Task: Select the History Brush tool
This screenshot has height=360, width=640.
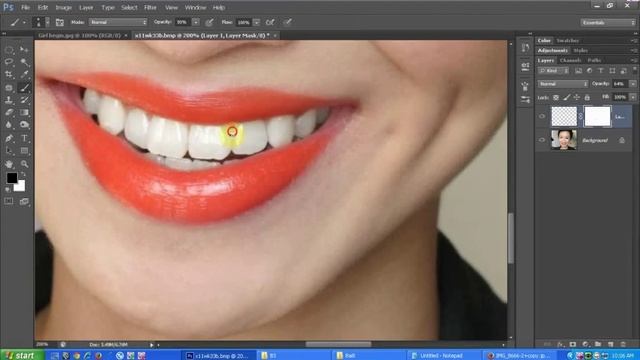Action: pyautogui.click(x=24, y=100)
